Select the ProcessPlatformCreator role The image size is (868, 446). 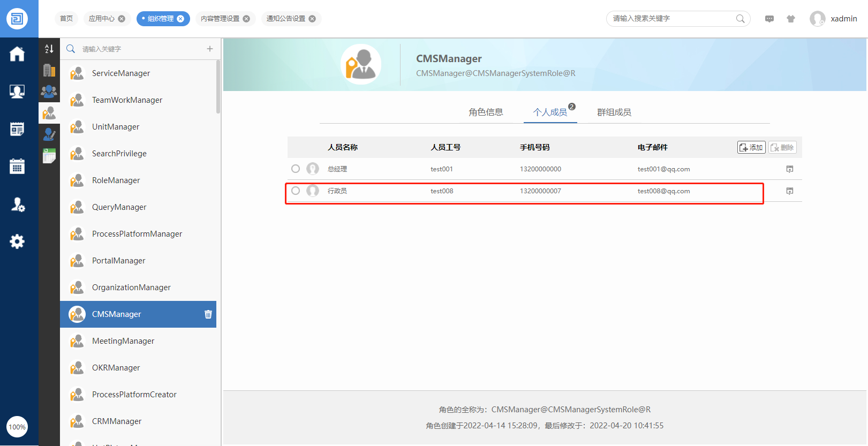138,395
